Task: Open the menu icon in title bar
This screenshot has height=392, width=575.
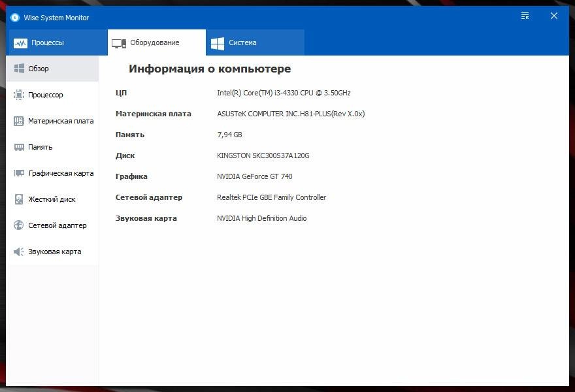Action: (525, 16)
